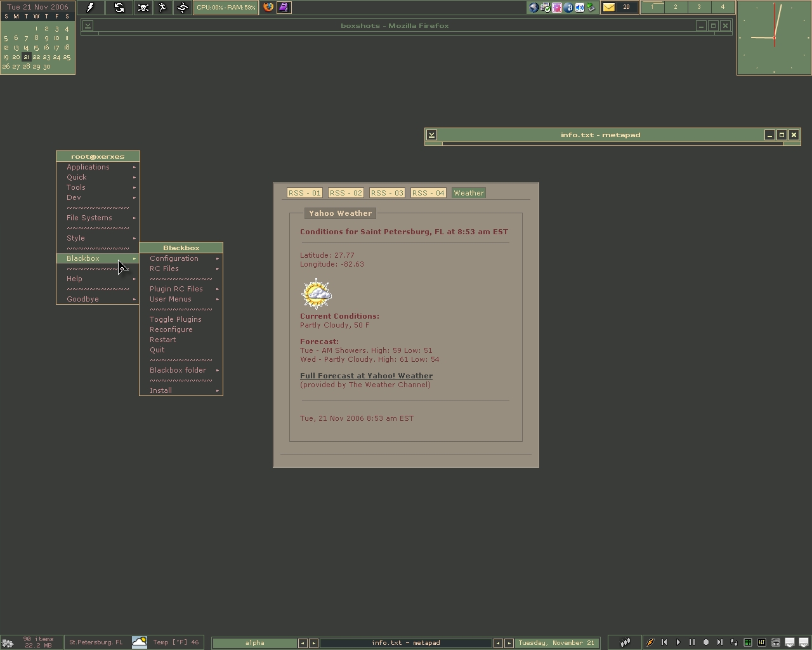Switch to workspace 2

(676, 7)
